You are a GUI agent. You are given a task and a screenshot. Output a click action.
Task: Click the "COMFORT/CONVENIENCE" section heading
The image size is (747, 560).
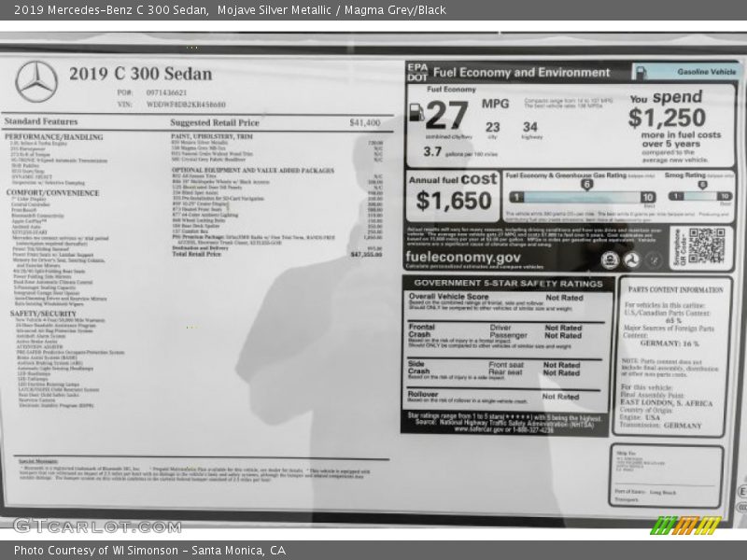pos(52,193)
